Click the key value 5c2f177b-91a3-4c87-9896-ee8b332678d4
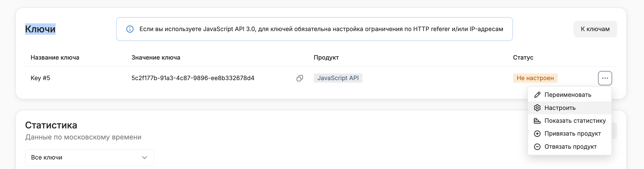The width and height of the screenshot is (644, 169). 193,78
